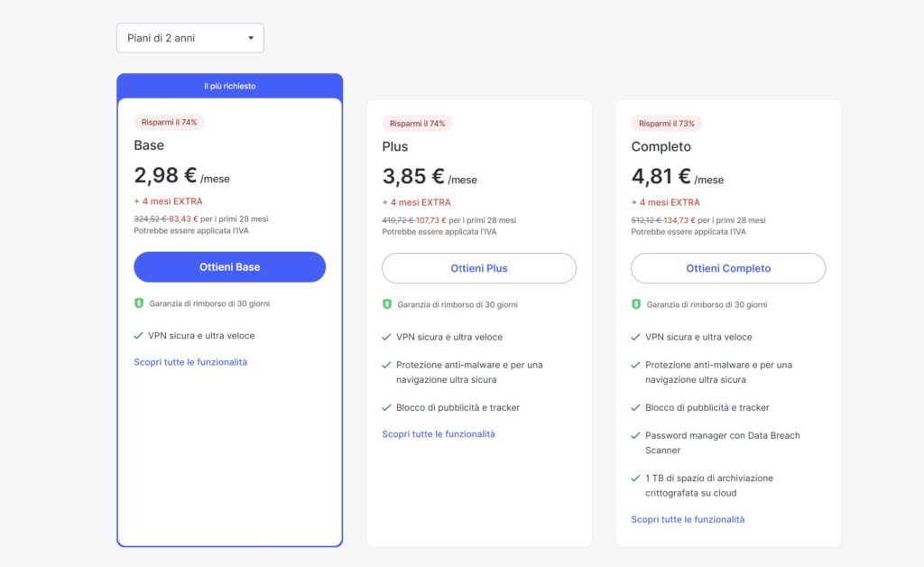Screen dimensions: 924x567
Task: Click the dropdown arrow of the plan selector
Action: click(x=251, y=38)
